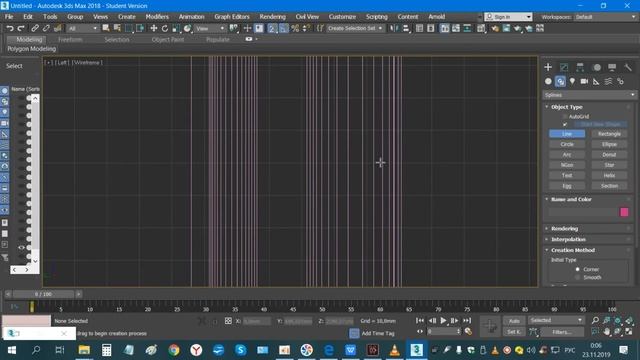
Task: Select the Corner initial type radio
Action: (x=577, y=269)
